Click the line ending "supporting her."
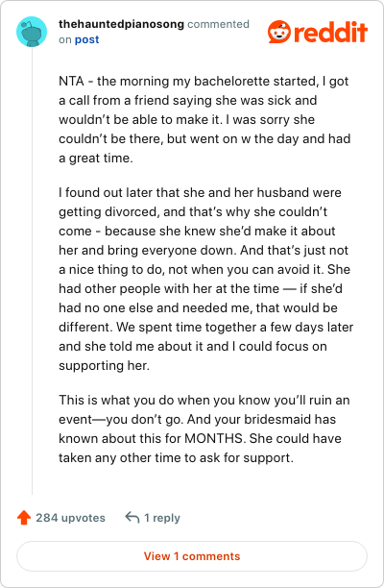This screenshot has width=384, height=588. point(104,365)
